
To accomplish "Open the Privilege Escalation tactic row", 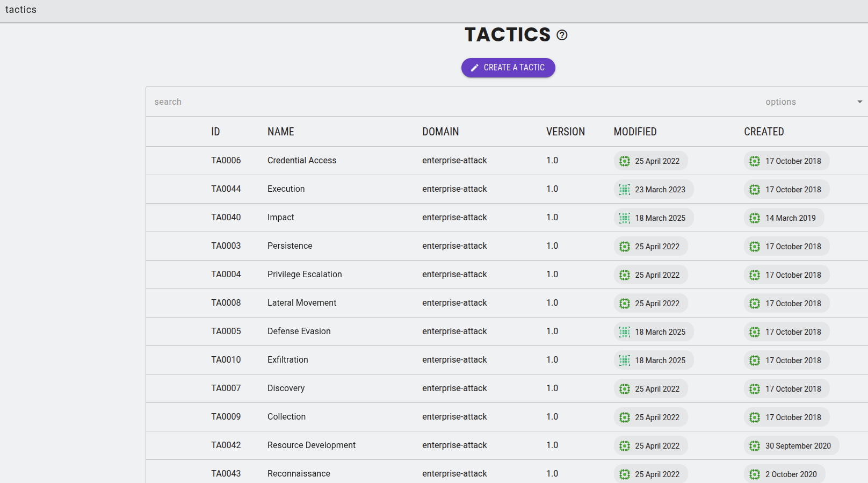I will 305,275.
